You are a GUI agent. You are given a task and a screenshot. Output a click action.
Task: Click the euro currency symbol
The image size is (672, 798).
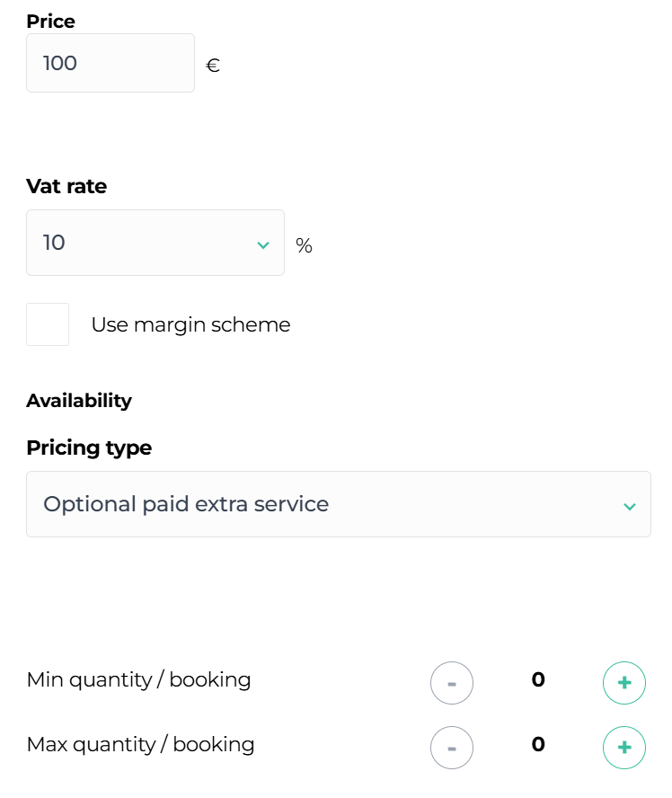213,66
